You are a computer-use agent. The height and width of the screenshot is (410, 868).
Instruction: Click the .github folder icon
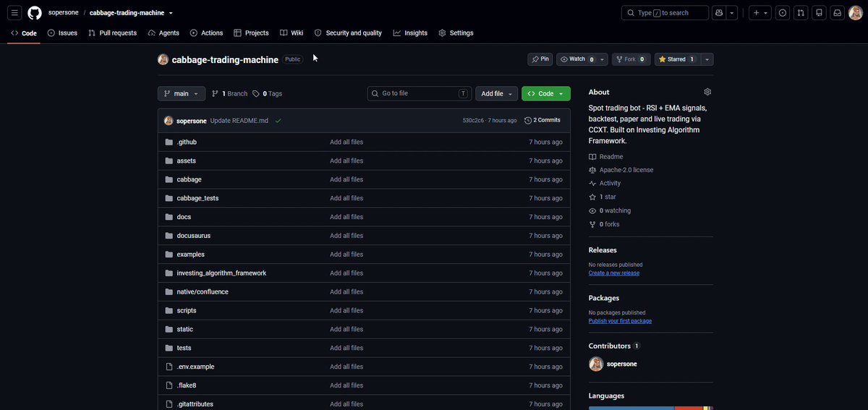point(169,142)
